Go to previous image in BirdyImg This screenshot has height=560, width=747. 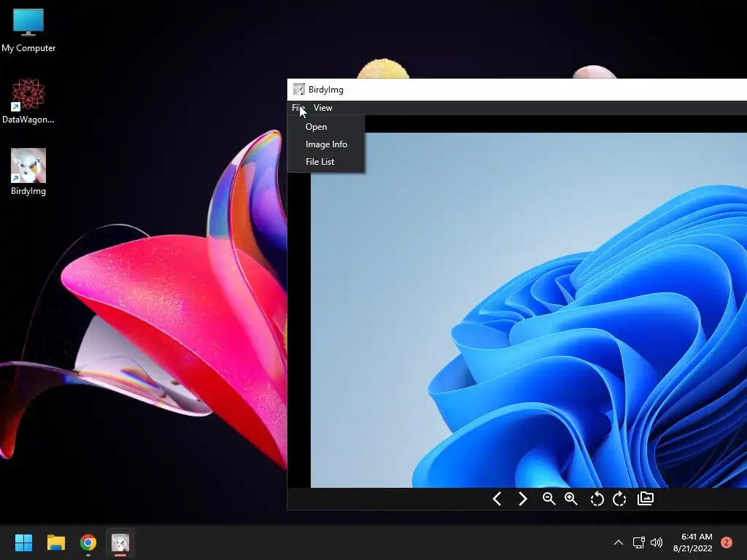(496, 499)
